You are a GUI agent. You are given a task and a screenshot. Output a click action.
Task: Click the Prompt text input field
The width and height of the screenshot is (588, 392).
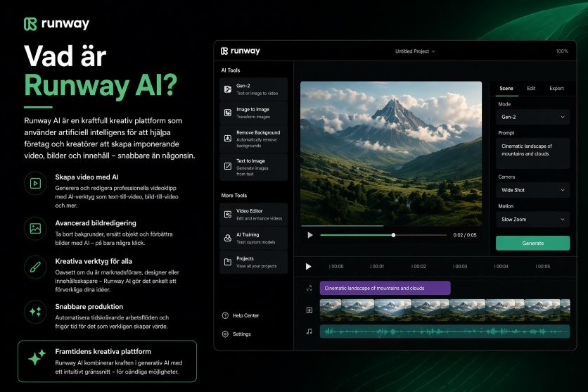[532, 153]
